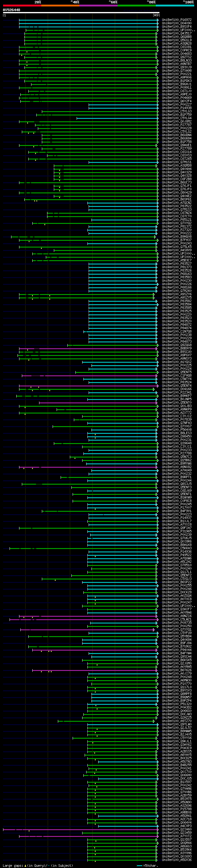Select hit label UniRef100_C6T1J0
Screen dimensions: 197x868
pyautogui.click(x=177, y=91)
